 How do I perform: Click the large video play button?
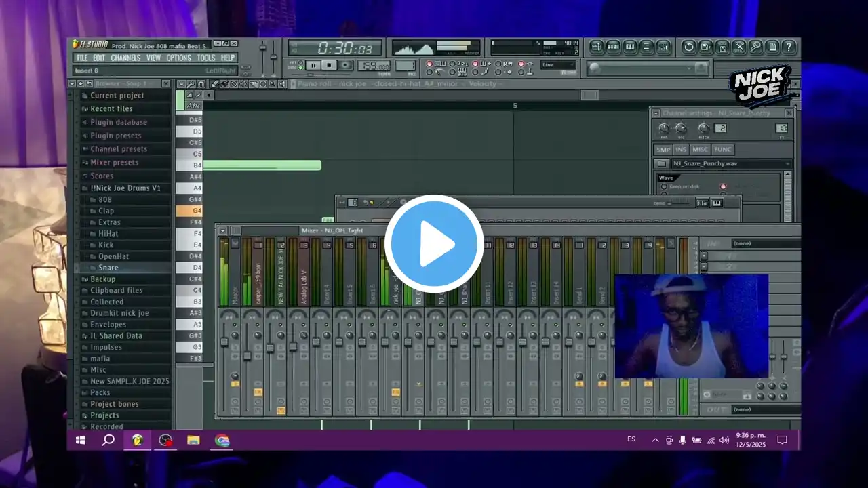(434, 244)
